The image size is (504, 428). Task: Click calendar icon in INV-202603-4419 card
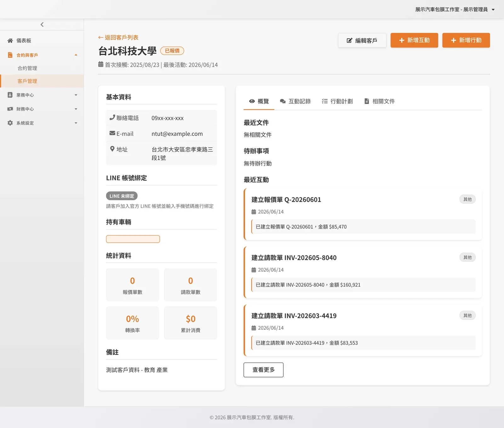[254, 328]
